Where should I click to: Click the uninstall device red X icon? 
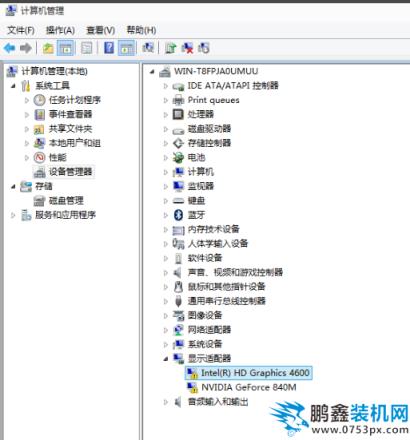pyautogui.click(x=187, y=48)
